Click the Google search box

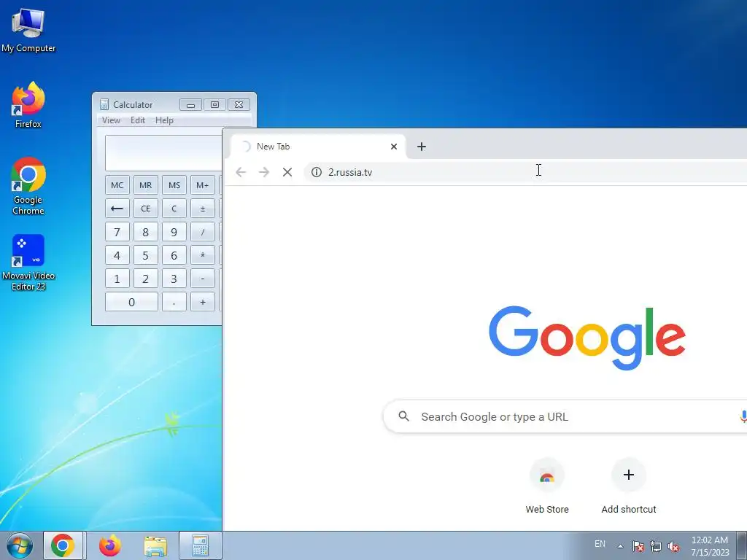coord(565,416)
